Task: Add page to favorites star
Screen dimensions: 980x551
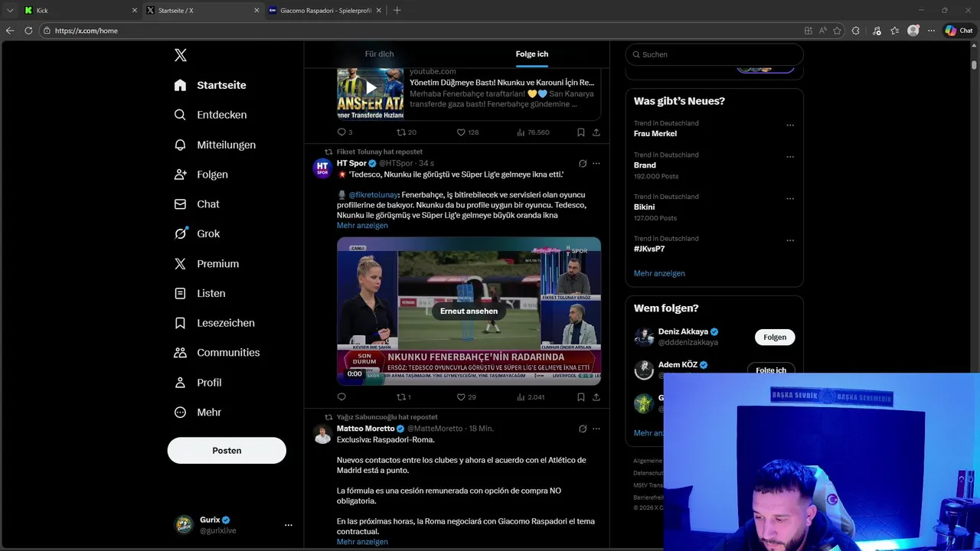Action: tap(837, 31)
